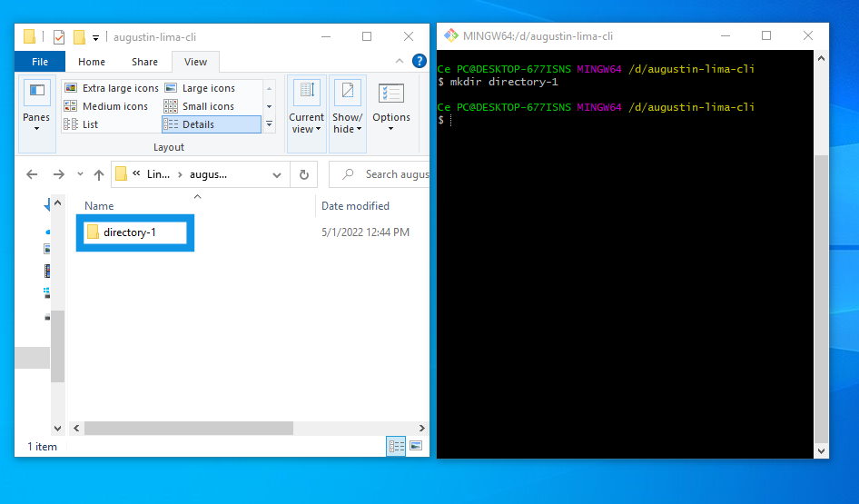
Task: Switch to the Home ribbon tab
Action: [x=92, y=62]
